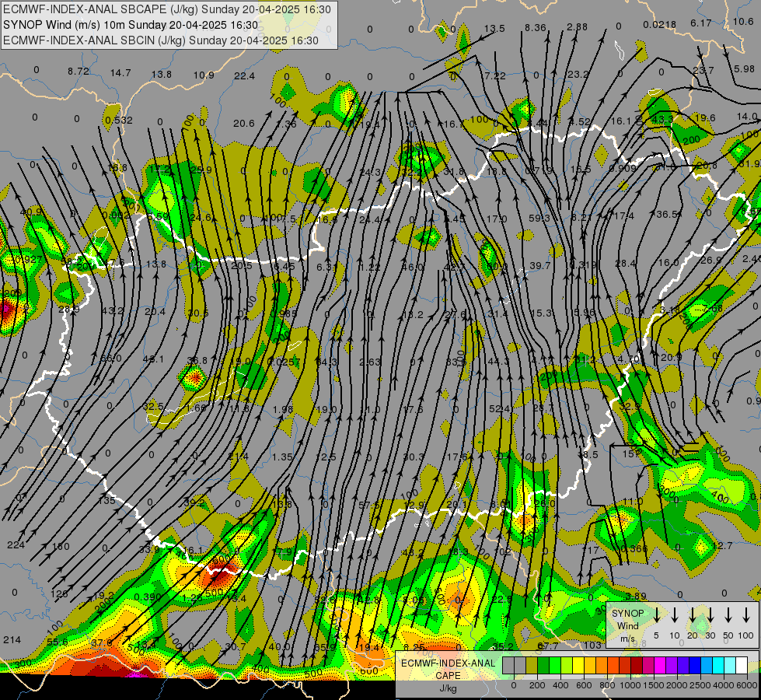The image size is (761, 700).
Task: Click the 10 m/s wind arrow in legend
Action: [674, 615]
